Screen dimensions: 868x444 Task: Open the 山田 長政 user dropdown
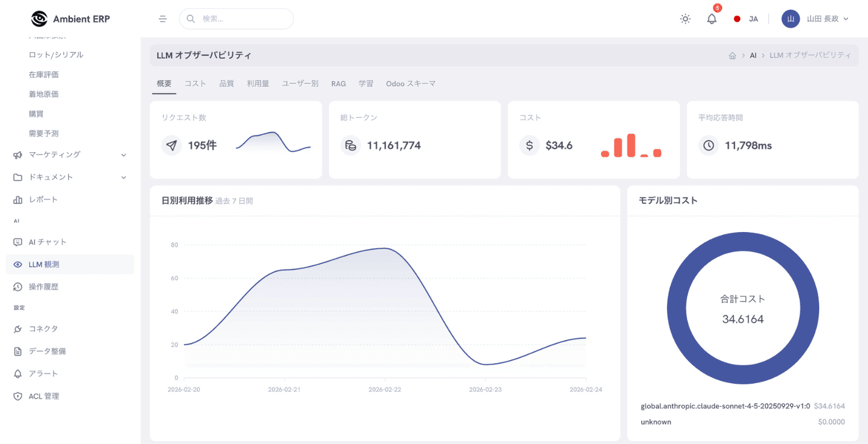click(816, 19)
